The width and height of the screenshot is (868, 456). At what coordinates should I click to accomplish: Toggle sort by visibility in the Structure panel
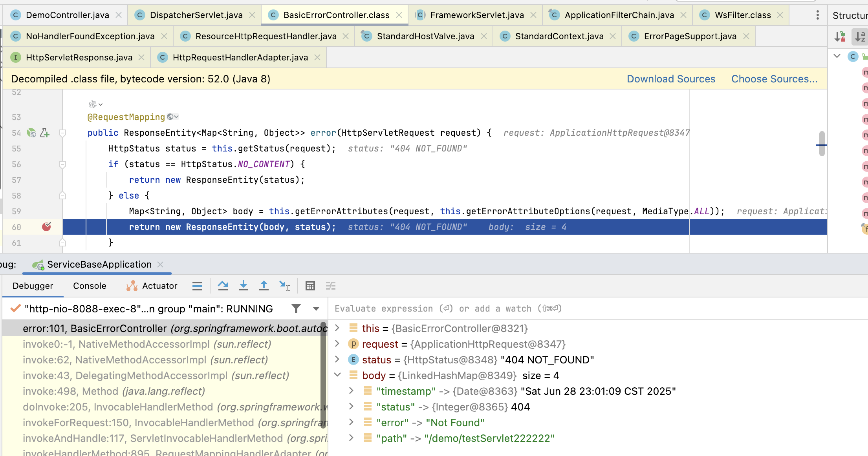pyautogui.click(x=840, y=37)
